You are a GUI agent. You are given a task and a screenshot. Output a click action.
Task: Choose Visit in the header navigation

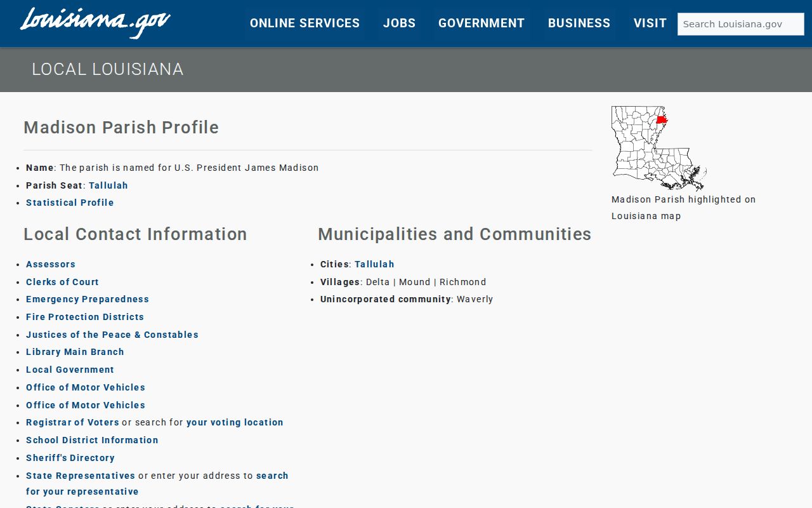point(650,23)
